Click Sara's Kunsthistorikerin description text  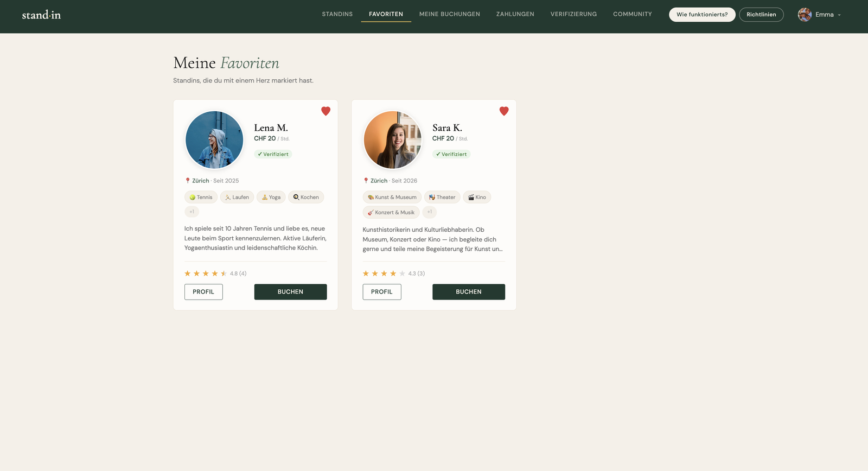pos(433,239)
